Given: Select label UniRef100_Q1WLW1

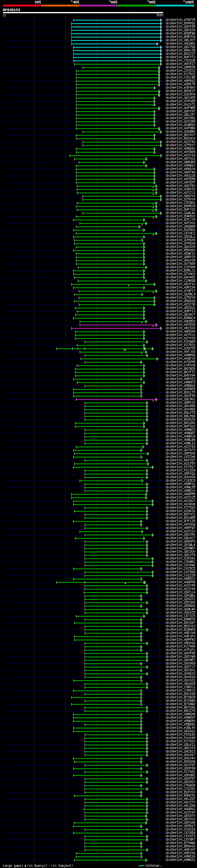Looking at the screenshot, I should (x=180, y=213).
